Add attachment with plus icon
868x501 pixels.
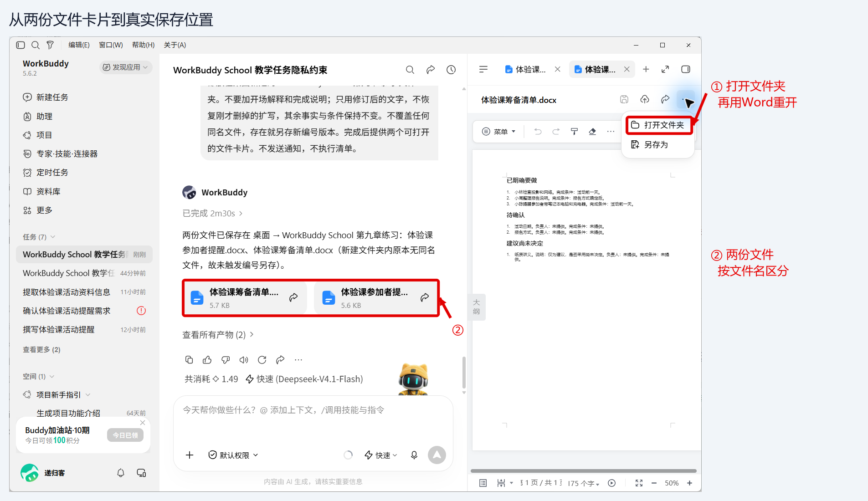coord(190,455)
